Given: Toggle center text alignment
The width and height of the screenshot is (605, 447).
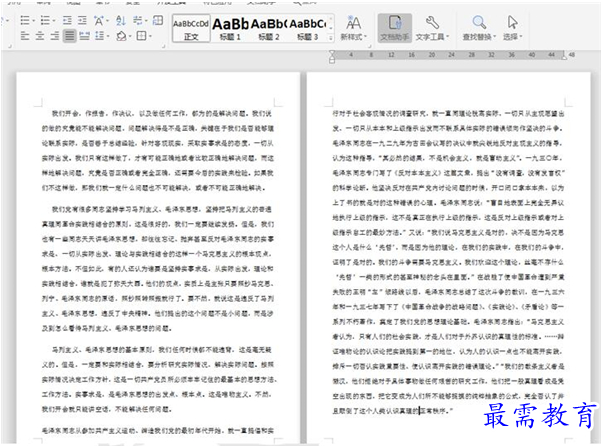Looking at the screenshot, I should (40, 36).
